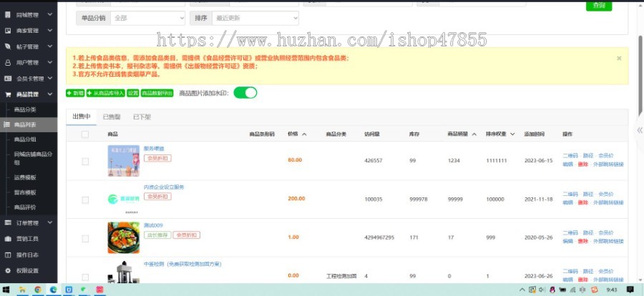
Task: Switch to the 出售中 tab
Action: coord(82,117)
